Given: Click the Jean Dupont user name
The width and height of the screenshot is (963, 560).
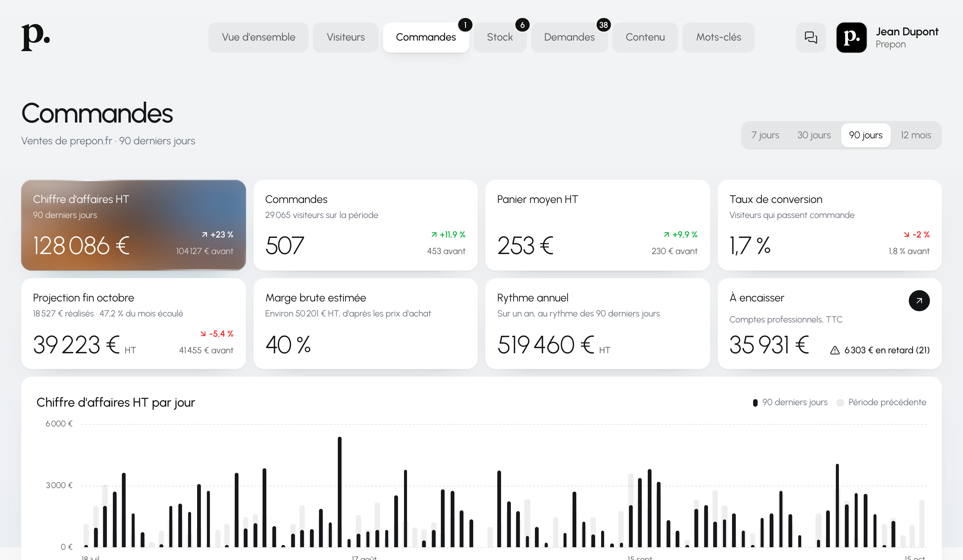Looking at the screenshot, I should pos(907,32).
